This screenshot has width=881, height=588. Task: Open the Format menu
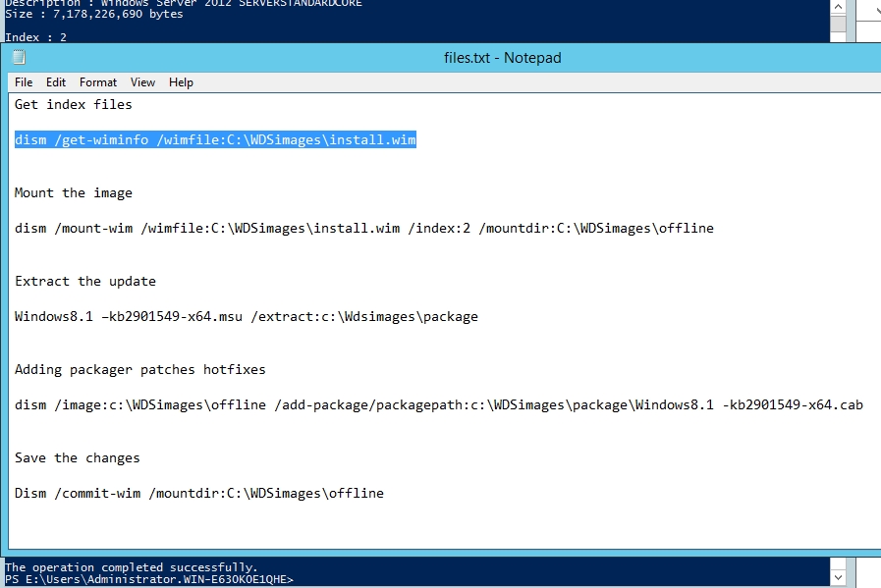pyautogui.click(x=98, y=82)
